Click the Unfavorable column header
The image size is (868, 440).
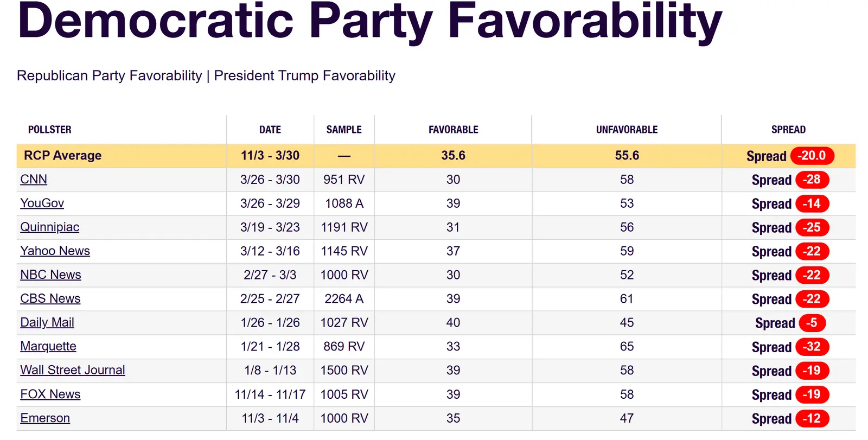(x=627, y=130)
